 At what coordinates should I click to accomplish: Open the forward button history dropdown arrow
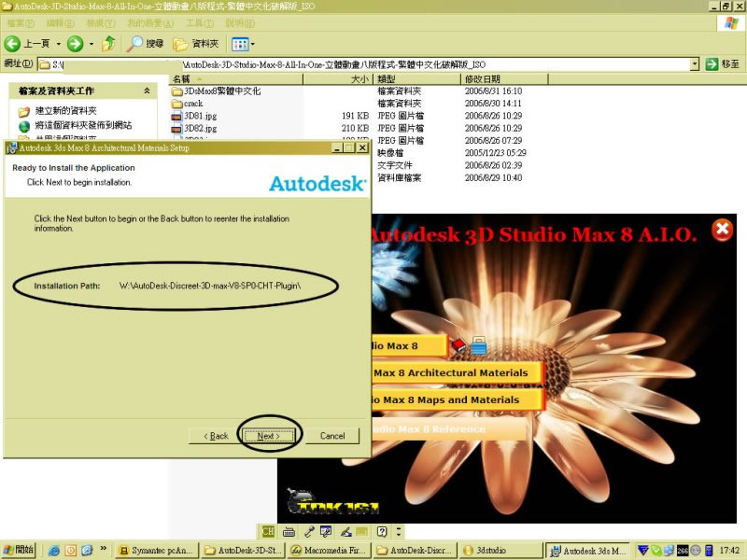(92, 44)
